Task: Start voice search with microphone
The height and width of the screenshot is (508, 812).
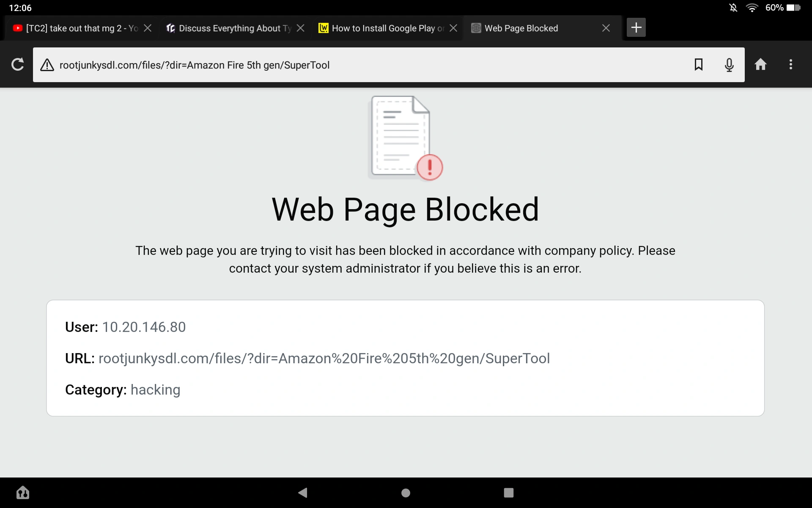Action: [729, 65]
